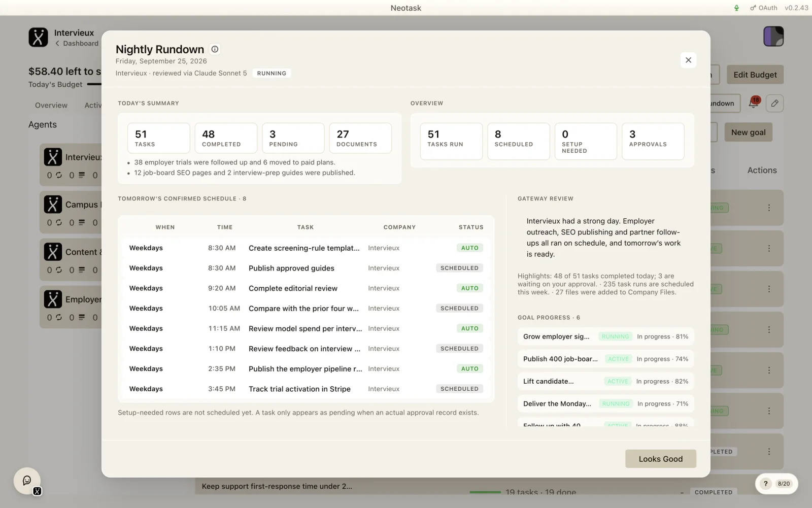
Task: Go back to Dashboard via chevron link
Action: (77, 44)
